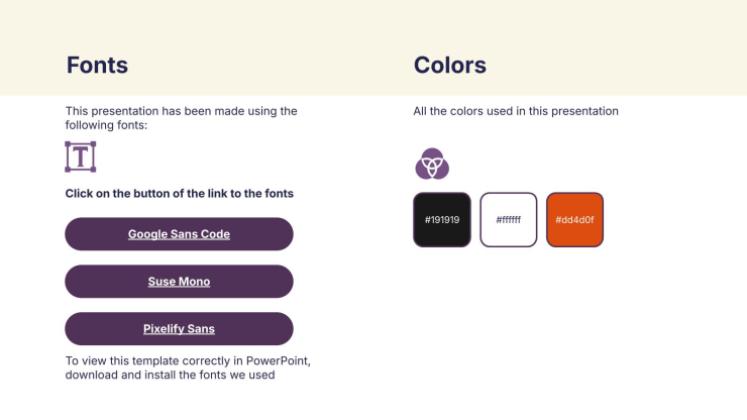Click the Colors heading

450,65
